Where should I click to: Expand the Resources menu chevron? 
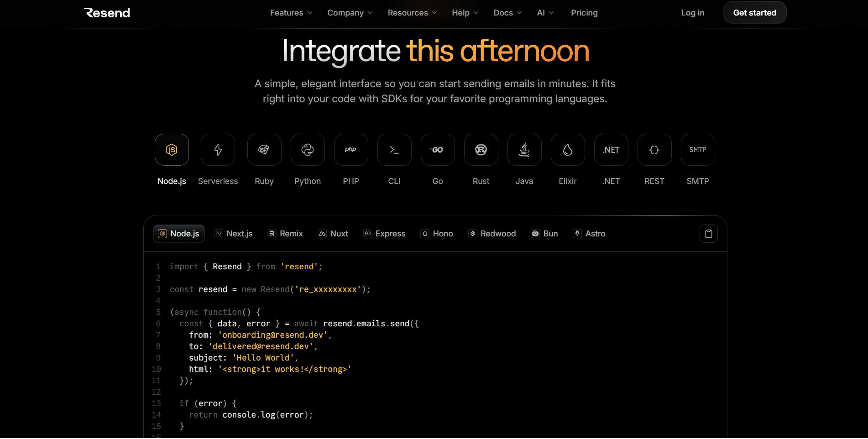pyautogui.click(x=434, y=13)
